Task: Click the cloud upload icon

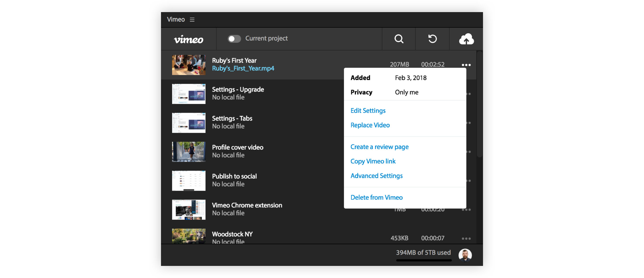Action: coord(466,39)
